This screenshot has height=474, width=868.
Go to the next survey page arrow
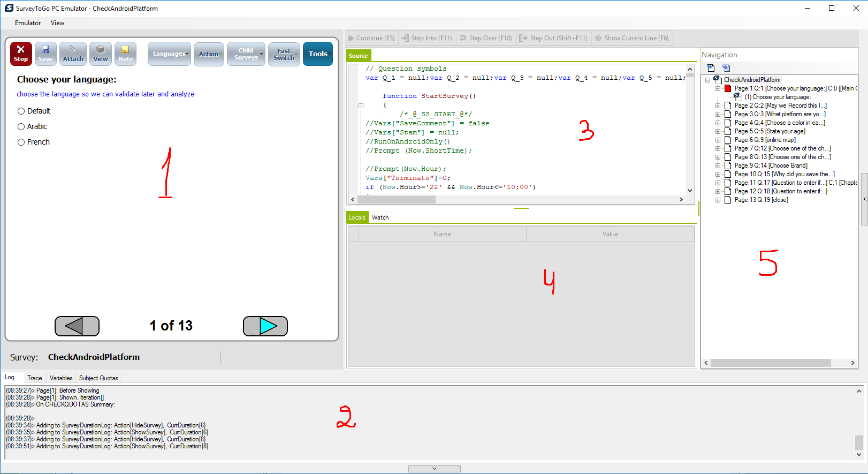tap(265, 326)
